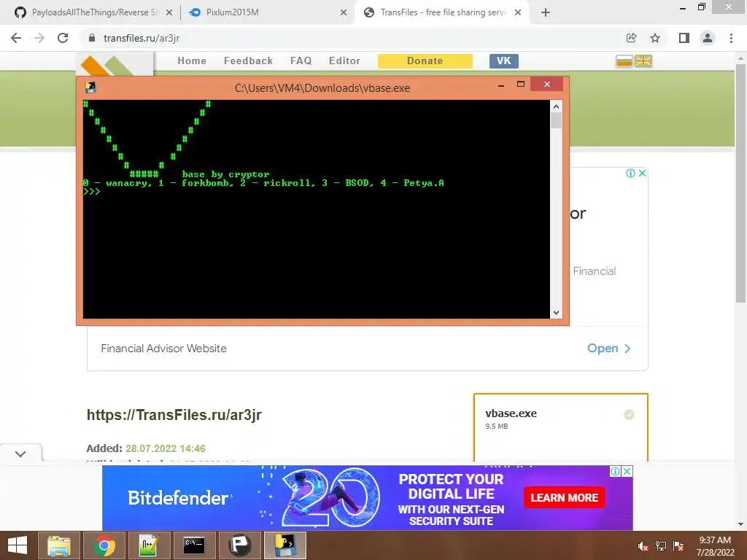Open the Chrome profile avatar
This screenshot has width=747, height=560.
pos(708,38)
